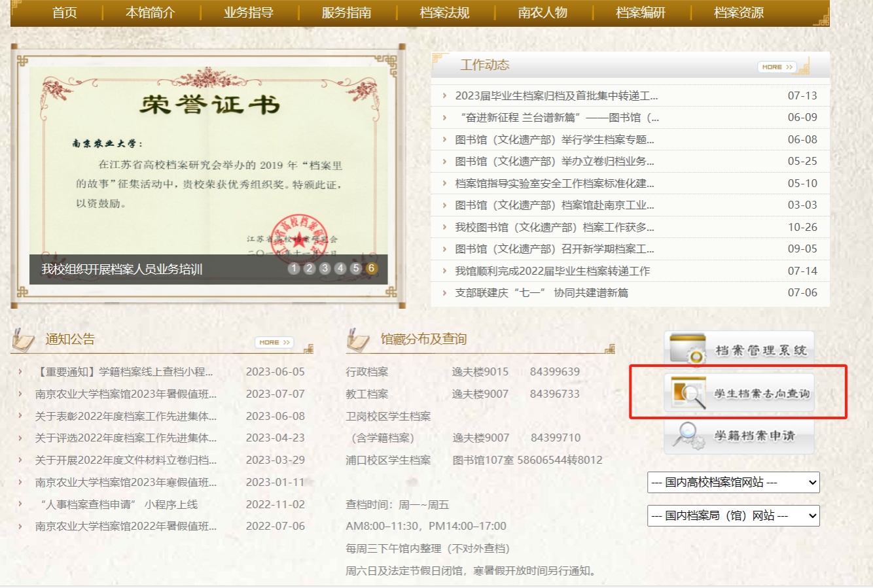Open the 档案资源 menu item

coord(738,13)
